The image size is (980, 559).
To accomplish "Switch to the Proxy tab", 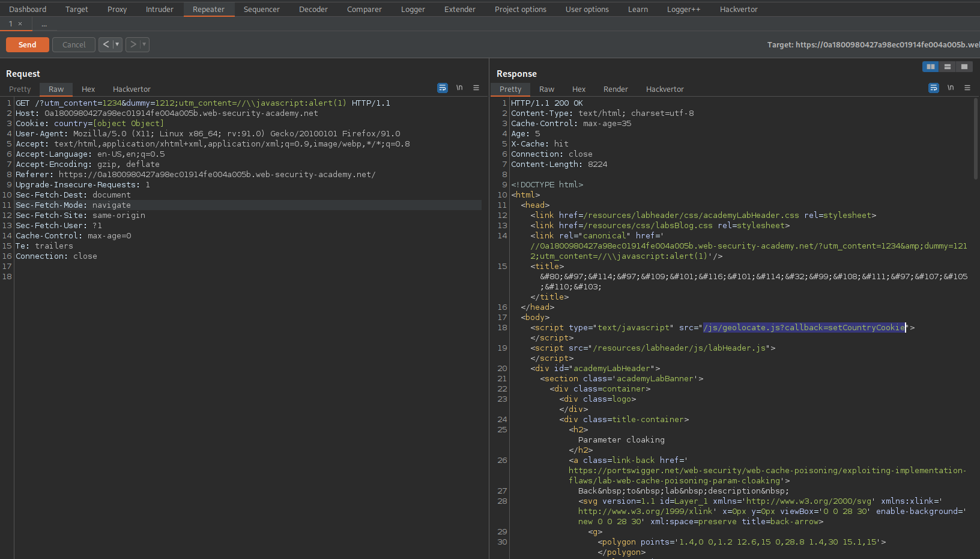I will pyautogui.click(x=117, y=9).
